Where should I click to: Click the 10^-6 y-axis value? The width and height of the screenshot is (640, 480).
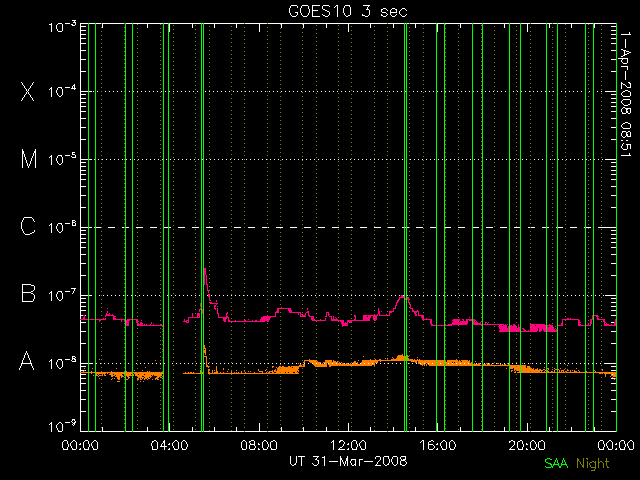pos(62,227)
